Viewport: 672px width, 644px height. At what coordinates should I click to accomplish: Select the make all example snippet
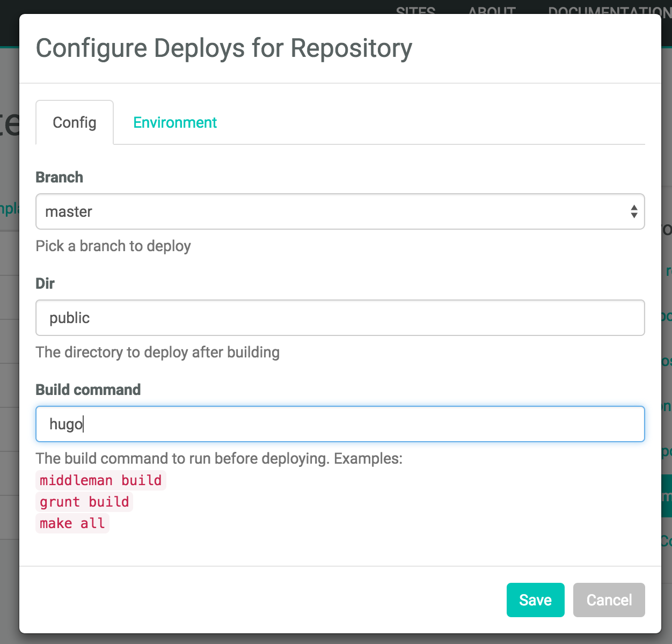72,523
